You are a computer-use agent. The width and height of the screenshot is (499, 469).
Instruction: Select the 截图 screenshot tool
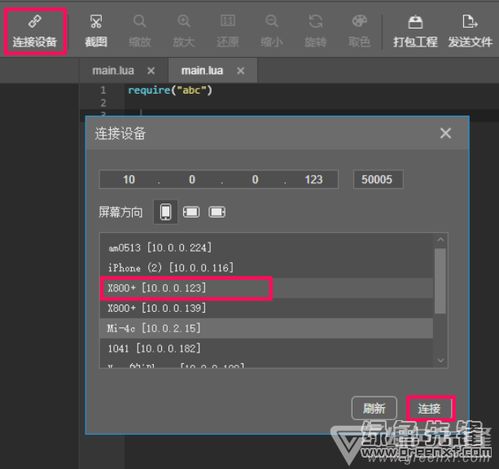96,31
